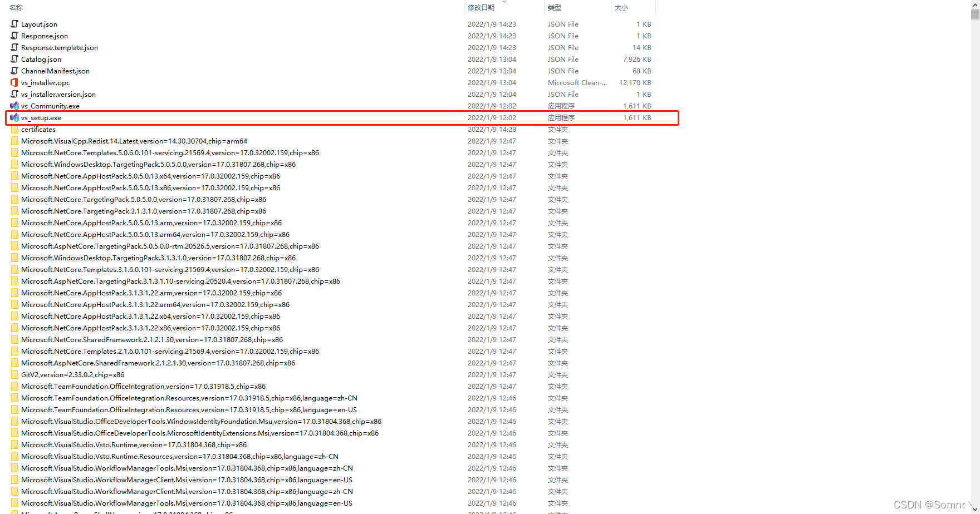Click the sort arrow above 修改日期
The width and height of the screenshot is (980, 514).
pos(504,2)
